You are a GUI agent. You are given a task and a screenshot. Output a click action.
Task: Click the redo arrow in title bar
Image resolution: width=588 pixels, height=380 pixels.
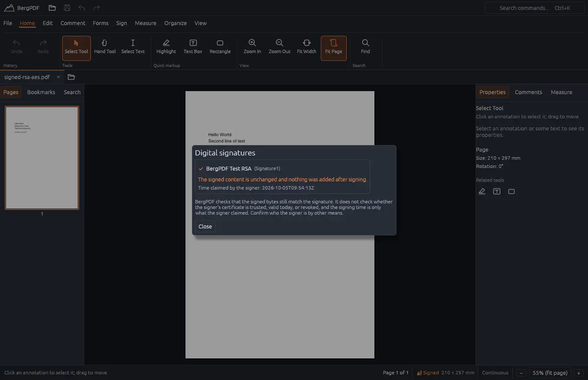pyautogui.click(x=96, y=8)
